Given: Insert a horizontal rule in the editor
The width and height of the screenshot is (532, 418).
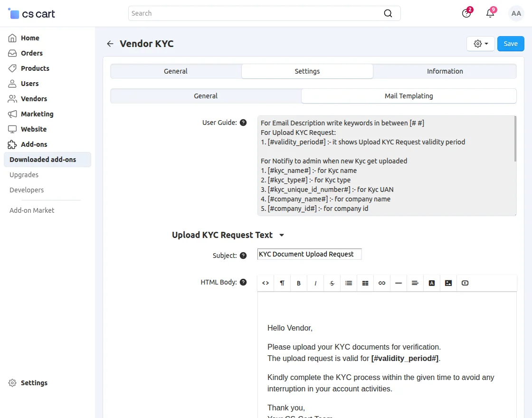Looking at the screenshot, I should pos(398,283).
